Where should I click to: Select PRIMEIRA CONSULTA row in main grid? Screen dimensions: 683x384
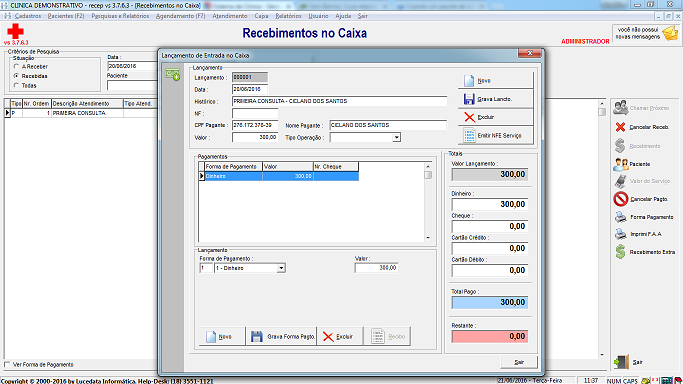click(x=81, y=113)
